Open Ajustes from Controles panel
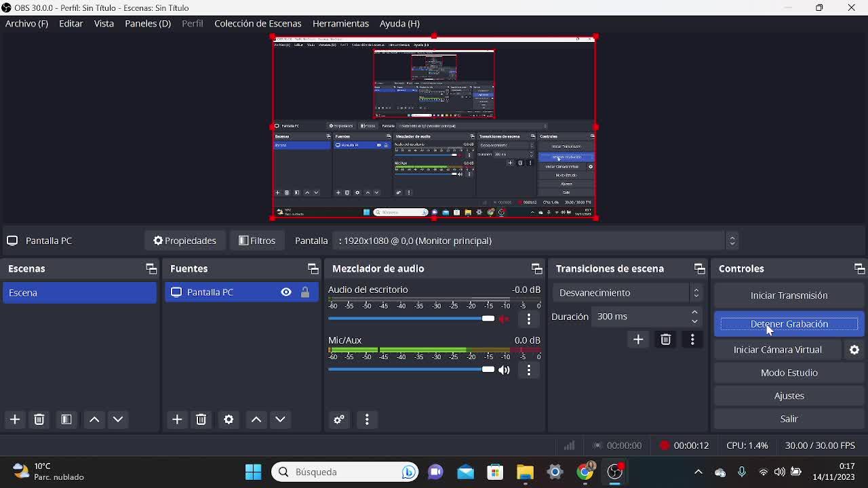The height and width of the screenshot is (488, 868). (789, 396)
